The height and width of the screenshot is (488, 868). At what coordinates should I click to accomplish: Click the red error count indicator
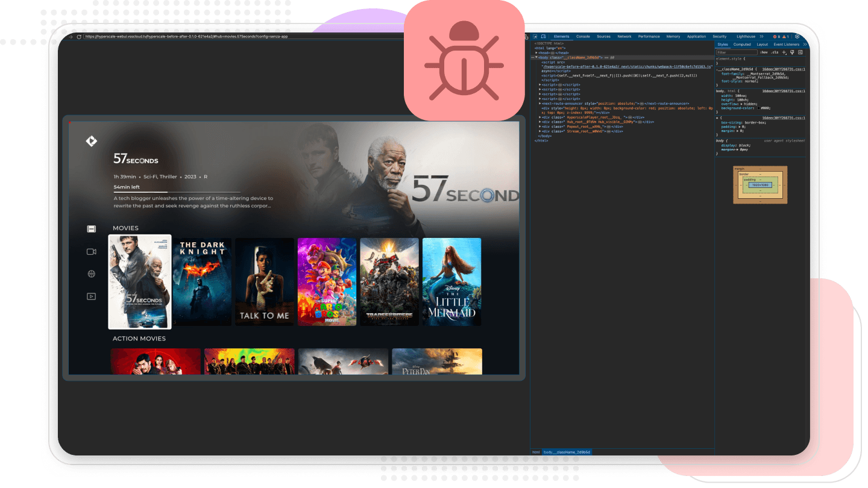click(777, 37)
